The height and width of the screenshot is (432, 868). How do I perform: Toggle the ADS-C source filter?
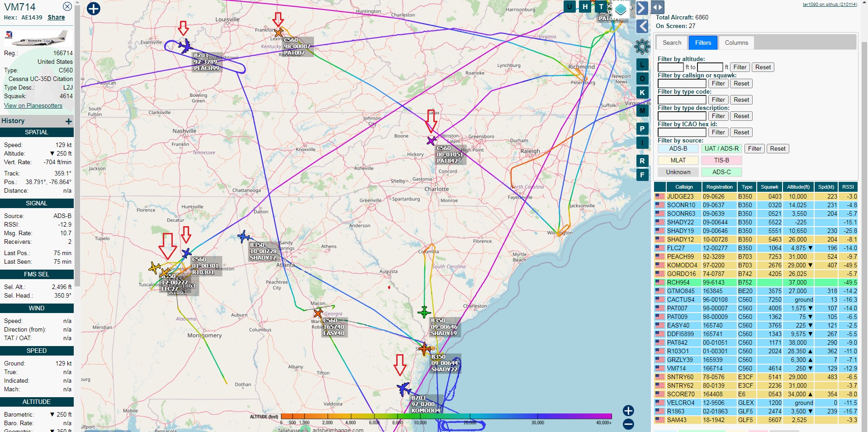(x=721, y=172)
